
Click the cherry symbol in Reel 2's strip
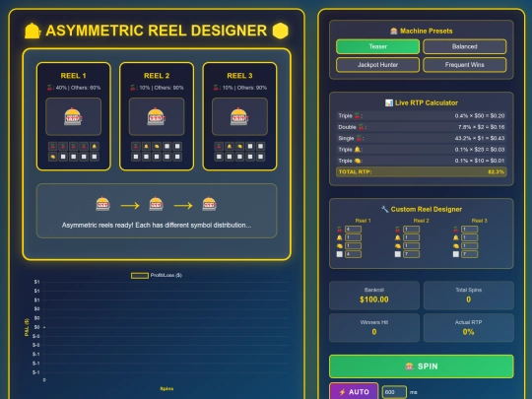(136, 146)
